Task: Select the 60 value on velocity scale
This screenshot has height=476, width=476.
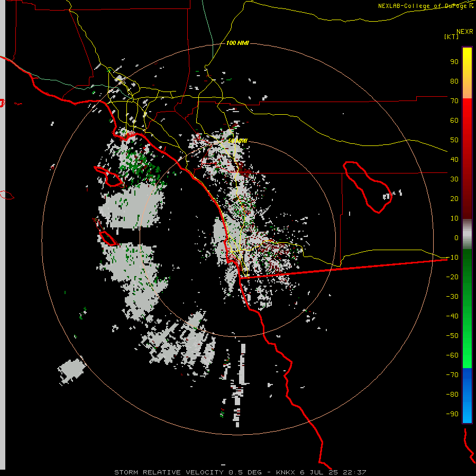Action: [x=454, y=121]
